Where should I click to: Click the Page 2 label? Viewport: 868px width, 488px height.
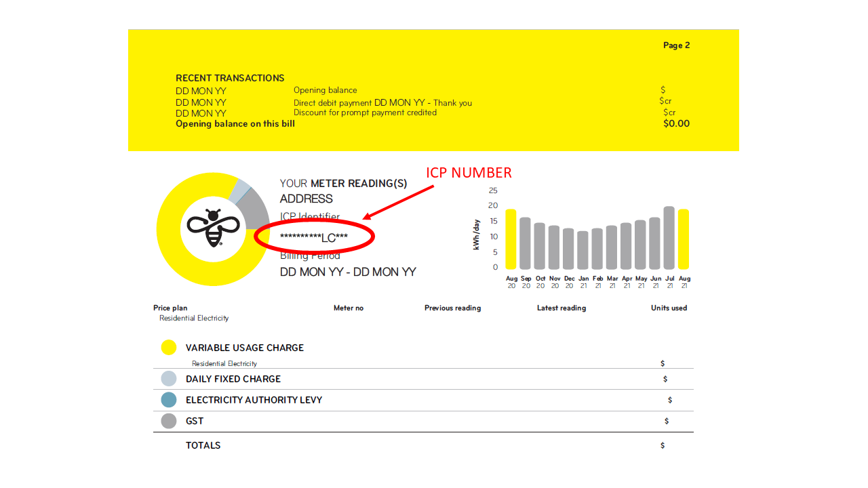676,45
